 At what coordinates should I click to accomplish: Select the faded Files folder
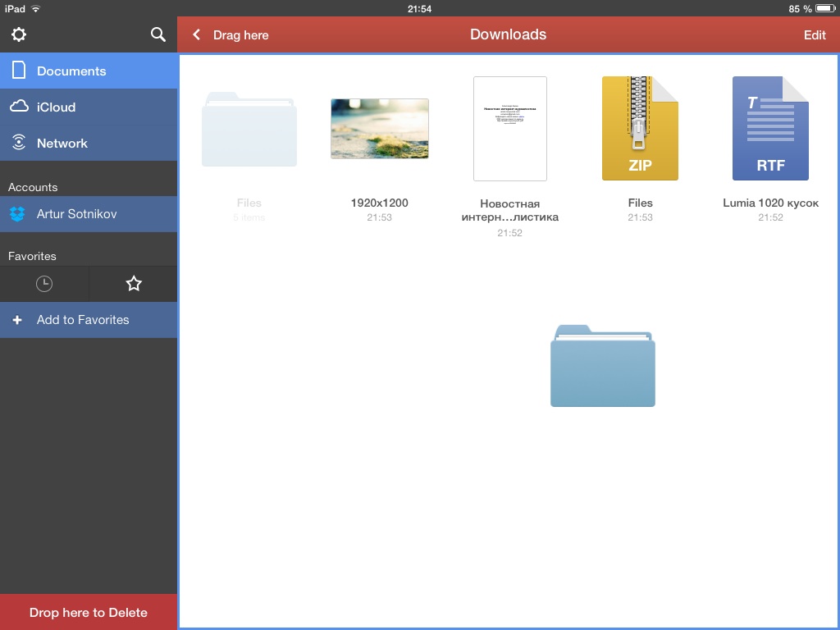point(249,130)
